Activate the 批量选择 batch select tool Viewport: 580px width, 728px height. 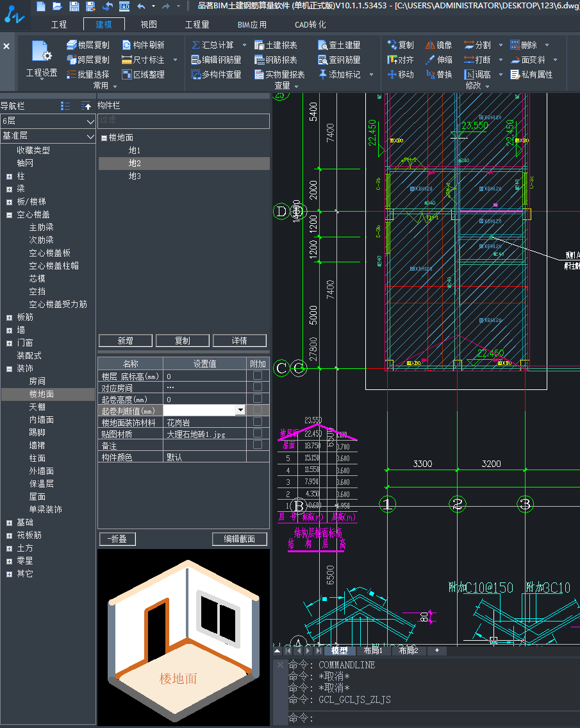[x=88, y=74]
